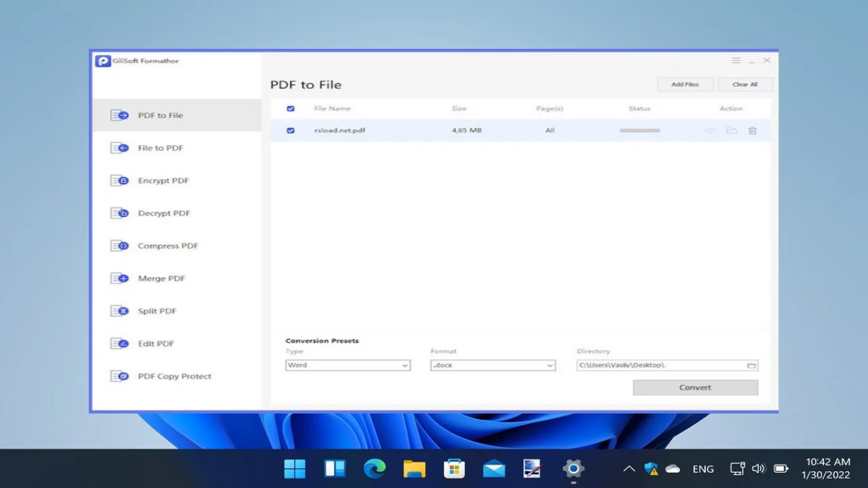Browse for output directory via folder icon
Screen dimensions: 868x488
[x=751, y=365]
